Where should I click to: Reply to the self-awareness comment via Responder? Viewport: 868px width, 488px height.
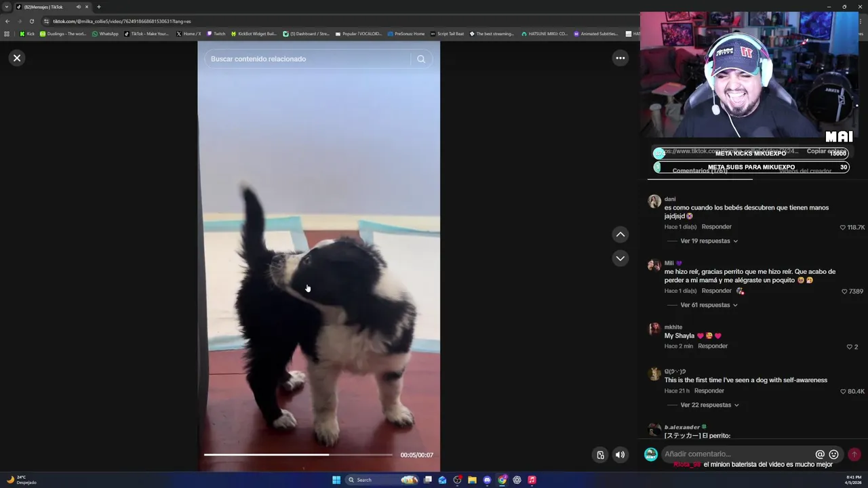709,391
